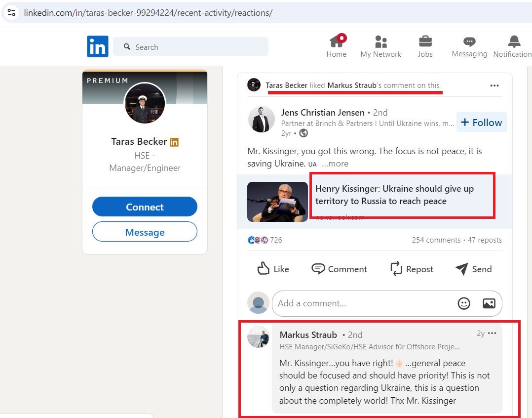Click Taras Becker in the activity header
Image resolution: width=532 pixels, height=418 pixels.
(x=286, y=85)
